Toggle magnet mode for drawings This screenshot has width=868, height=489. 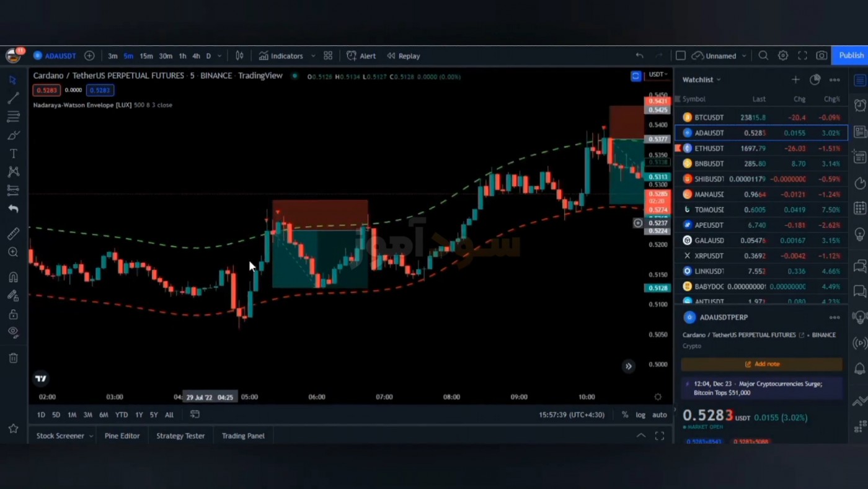[13, 277]
